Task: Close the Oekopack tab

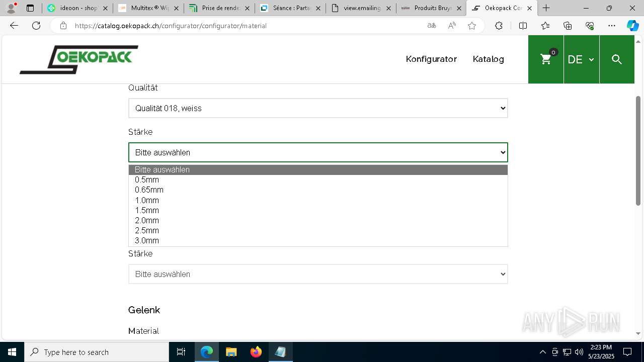Action: pos(529,8)
